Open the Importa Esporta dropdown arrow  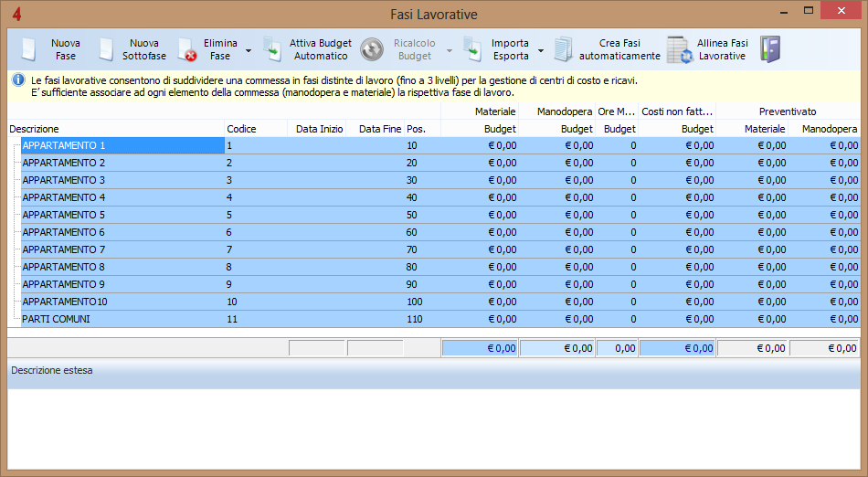click(541, 50)
